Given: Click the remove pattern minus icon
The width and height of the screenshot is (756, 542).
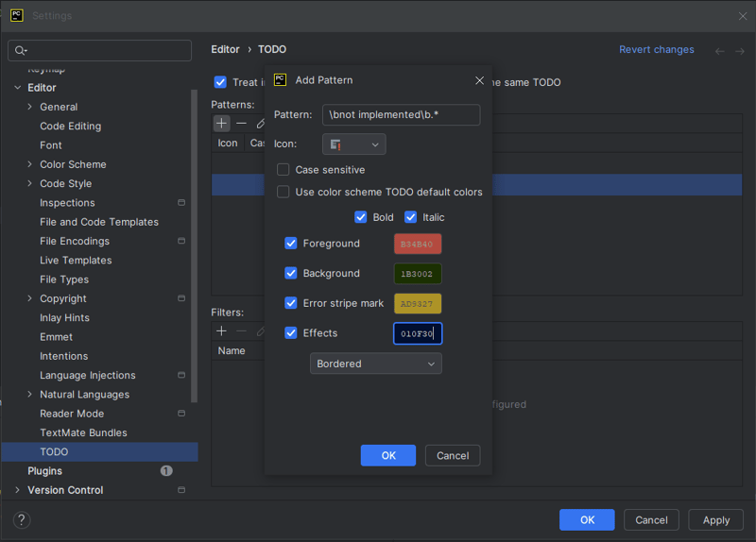Looking at the screenshot, I should [x=241, y=124].
